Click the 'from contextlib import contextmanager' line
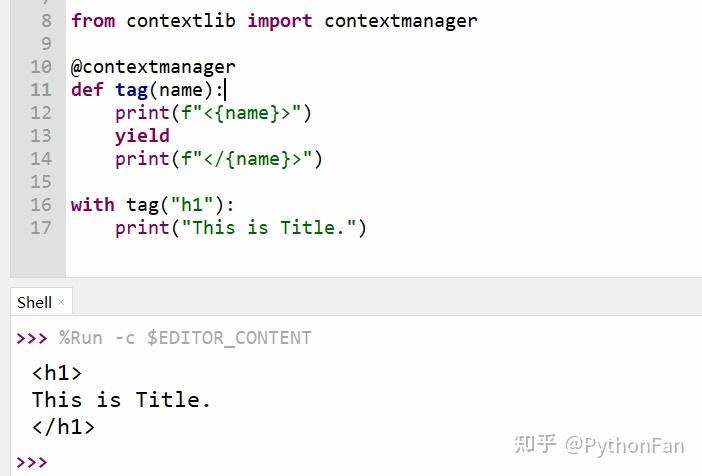702x476 pixels. click(x=274, y=21)
